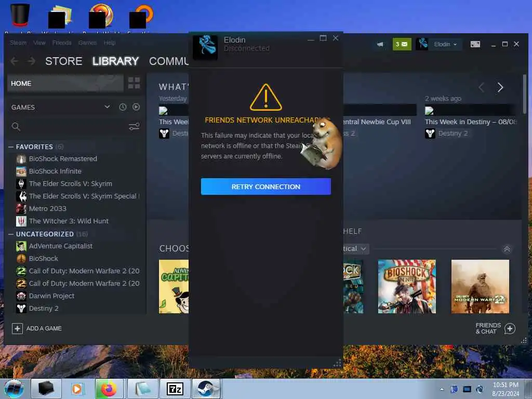Open the announcements megaphone icon

pyautogui.click(x=380, y=44)
